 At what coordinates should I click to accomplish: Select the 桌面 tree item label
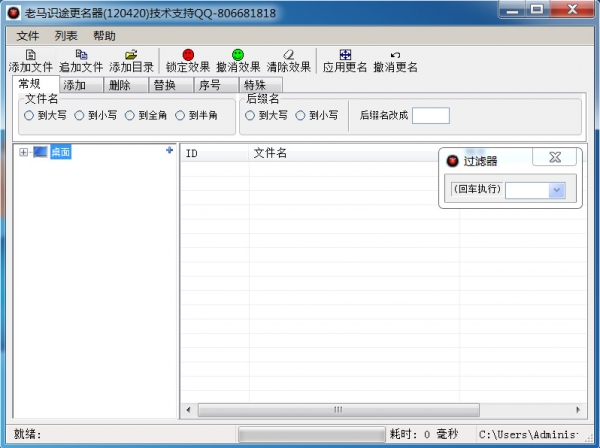[61, 152]
